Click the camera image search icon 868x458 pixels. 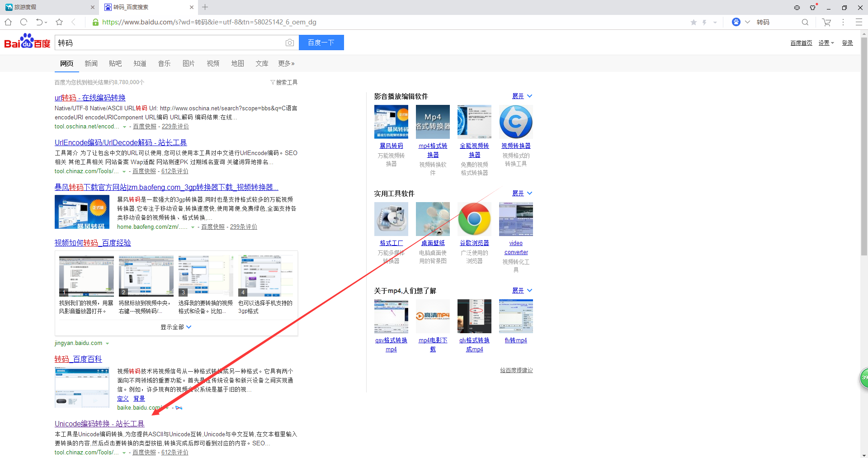290,42
